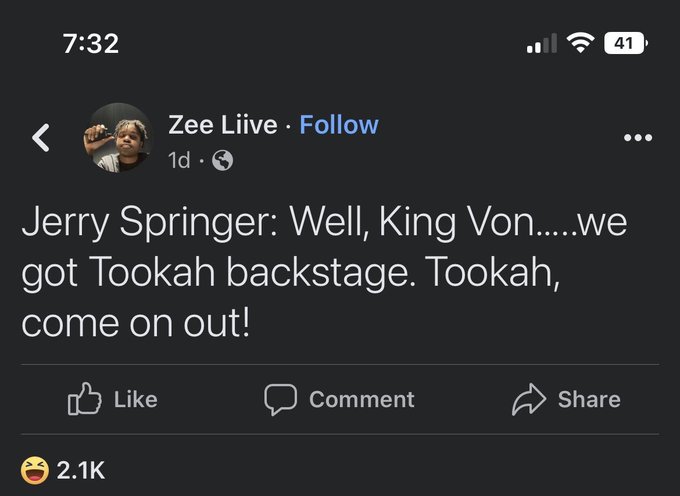Tap the Share arrow icon
Image resolution: width=680 pixels, height=496 pixels.
pos(526,400)
